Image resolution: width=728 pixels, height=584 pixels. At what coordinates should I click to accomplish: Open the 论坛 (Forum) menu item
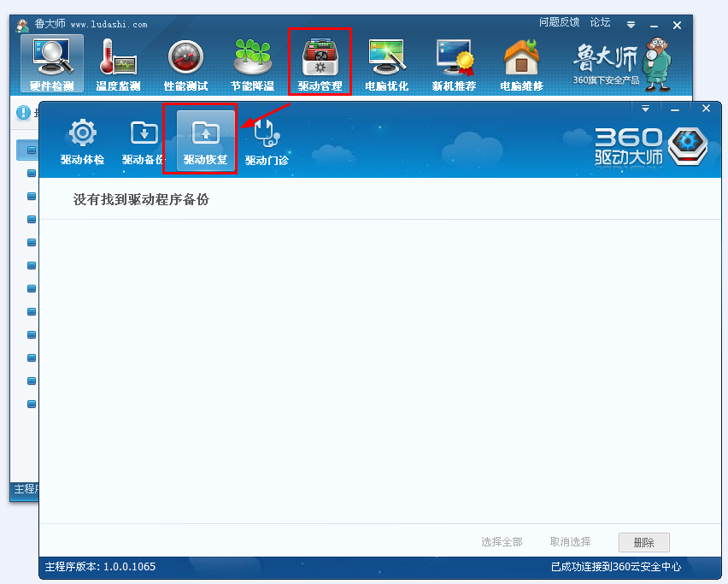[600, 22]
